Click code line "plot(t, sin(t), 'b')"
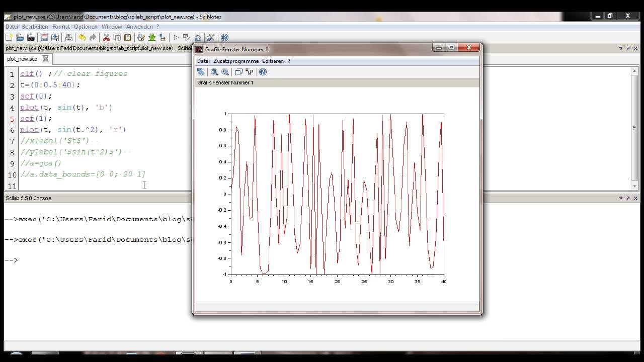Viewport: 644px width, 362px height. point(66,107)
